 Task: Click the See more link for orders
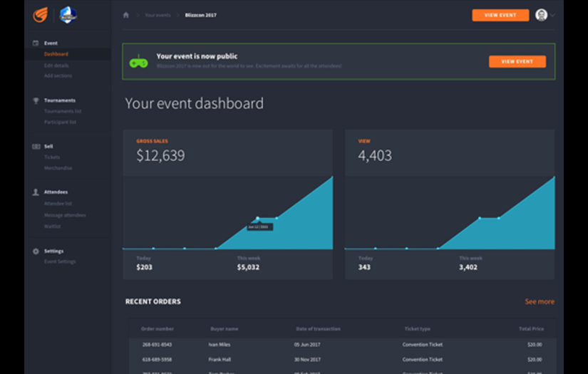point(540,302)
